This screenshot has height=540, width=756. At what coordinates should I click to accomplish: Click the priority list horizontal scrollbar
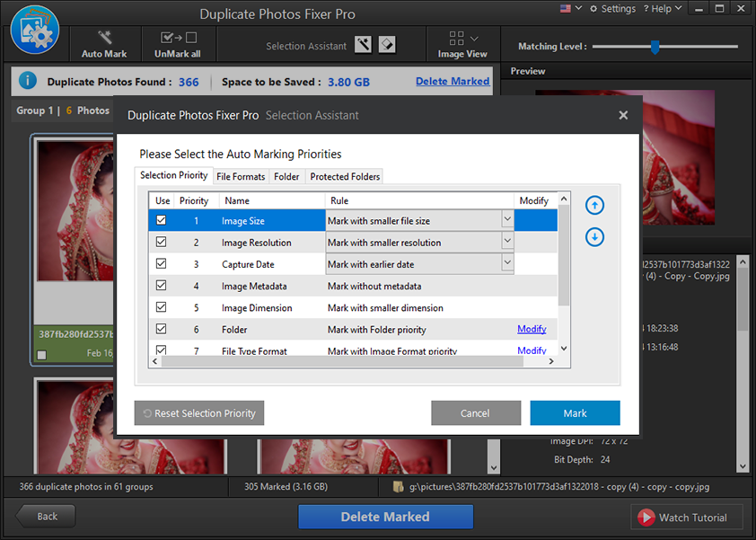click(x=341, y=361)
